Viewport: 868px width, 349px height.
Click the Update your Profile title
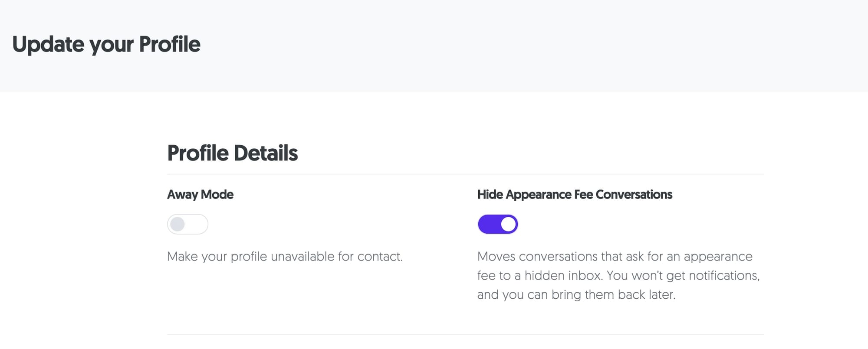click(108, 43)
